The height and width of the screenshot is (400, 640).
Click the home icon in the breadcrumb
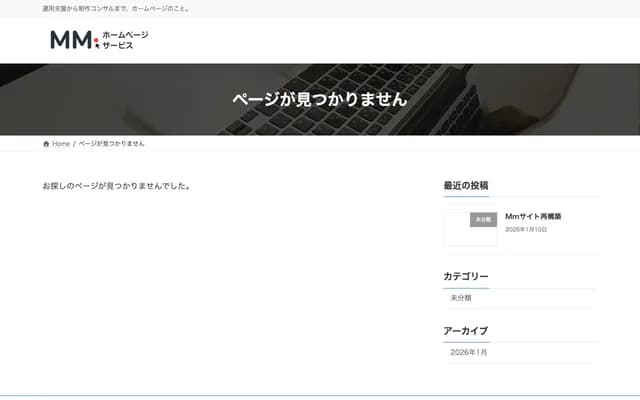(46, 144)
